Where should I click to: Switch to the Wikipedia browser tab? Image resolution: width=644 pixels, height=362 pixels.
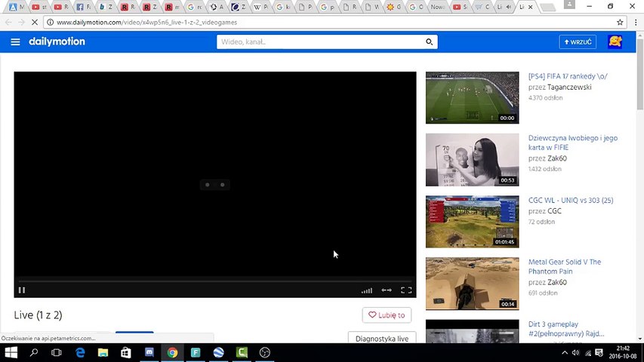click(260, 7)
